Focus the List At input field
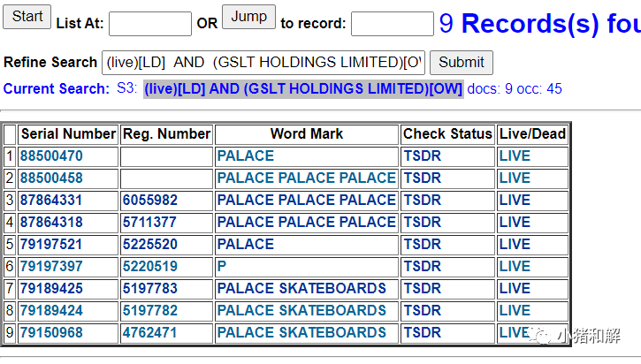Viewport: 641px width, 364px height. point(150,24)
